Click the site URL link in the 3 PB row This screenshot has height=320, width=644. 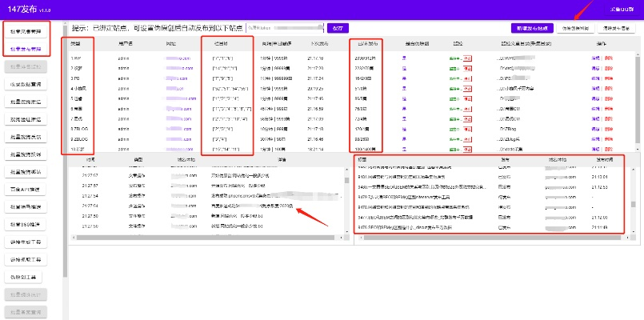point(177,78)
